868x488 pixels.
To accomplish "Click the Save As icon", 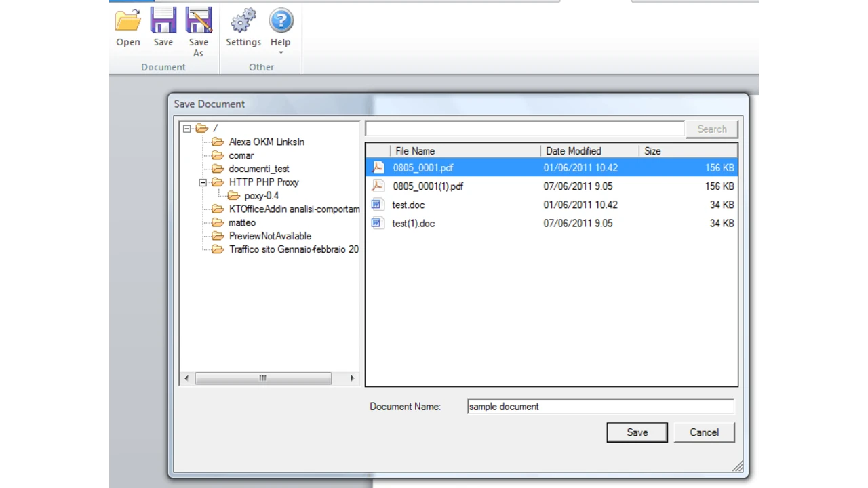I will (198, 20).
